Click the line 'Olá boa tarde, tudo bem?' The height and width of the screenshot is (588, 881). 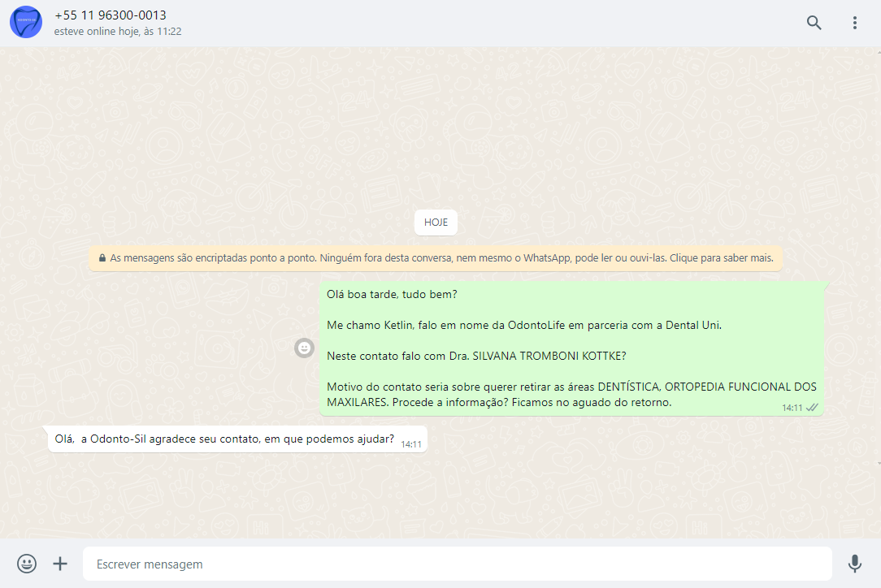(x=392, y=294)
